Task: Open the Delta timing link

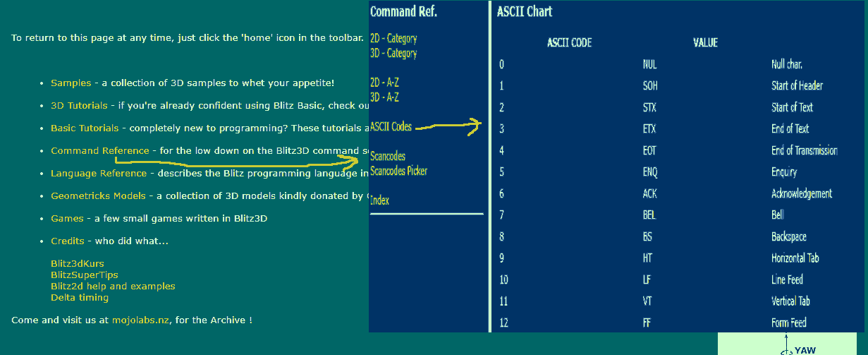Action: pyautogui.click(x=80, y=298)
